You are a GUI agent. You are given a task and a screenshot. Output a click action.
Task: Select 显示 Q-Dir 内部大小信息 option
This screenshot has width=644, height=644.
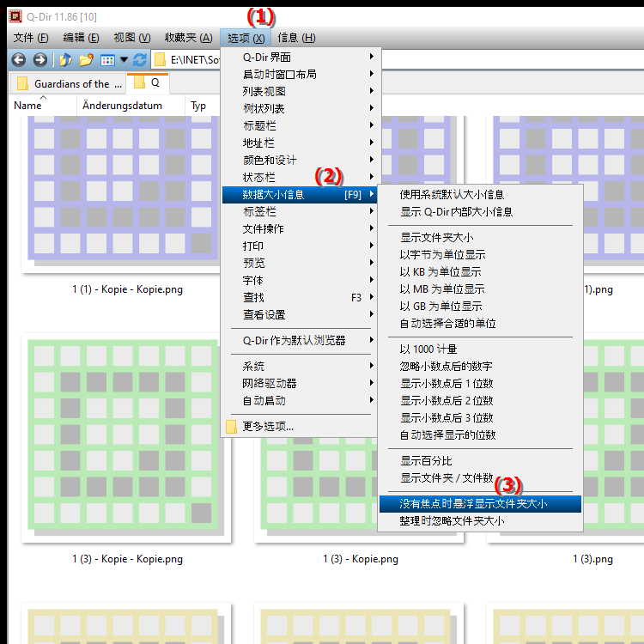click(480, 212)
